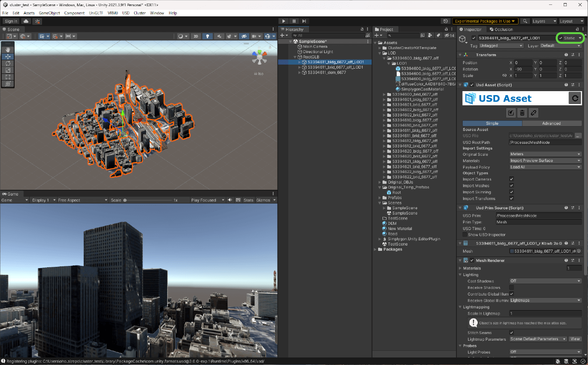Open Cast Shadows dropdown
The height and width of the screenshot is (365, 588).
pyautogui.click(x=545, y=281)
